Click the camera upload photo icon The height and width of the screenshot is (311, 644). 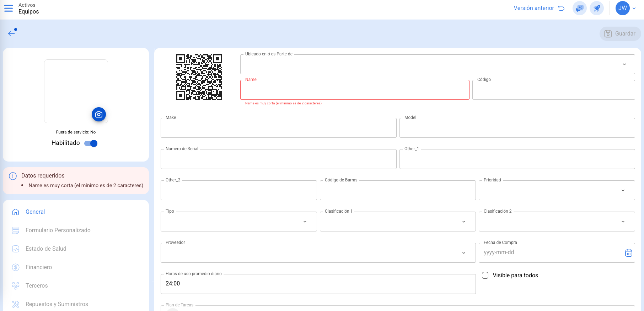click(99, 114)
